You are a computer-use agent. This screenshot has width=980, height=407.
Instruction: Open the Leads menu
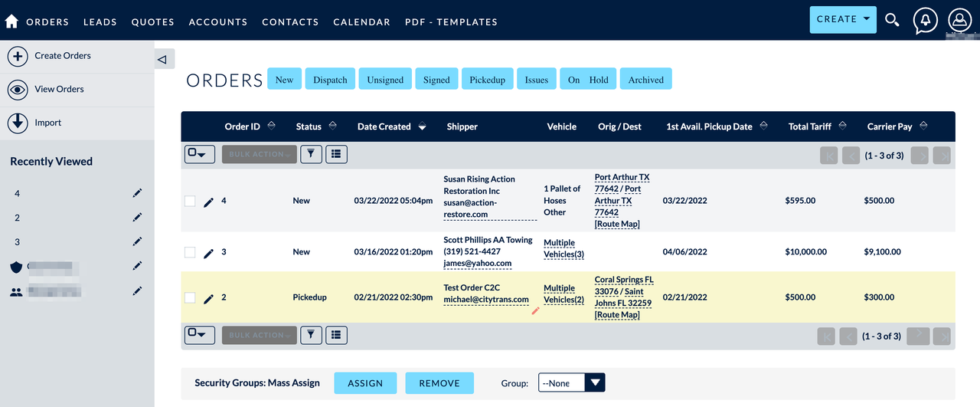tap(100, 22)
